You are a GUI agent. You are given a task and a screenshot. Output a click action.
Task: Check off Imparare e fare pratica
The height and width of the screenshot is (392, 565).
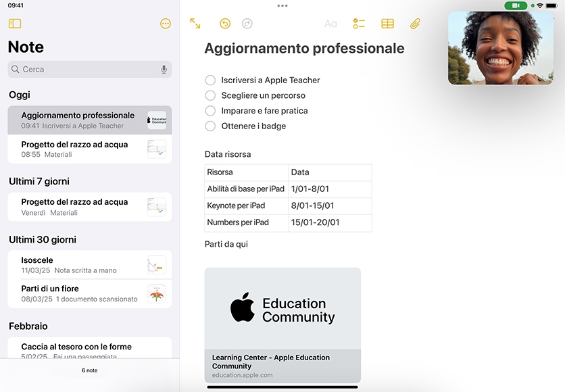coord(210,111)
